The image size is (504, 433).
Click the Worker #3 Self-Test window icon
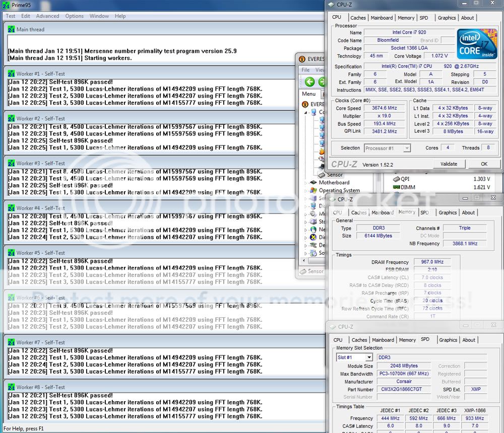click(x=11, y=163)
